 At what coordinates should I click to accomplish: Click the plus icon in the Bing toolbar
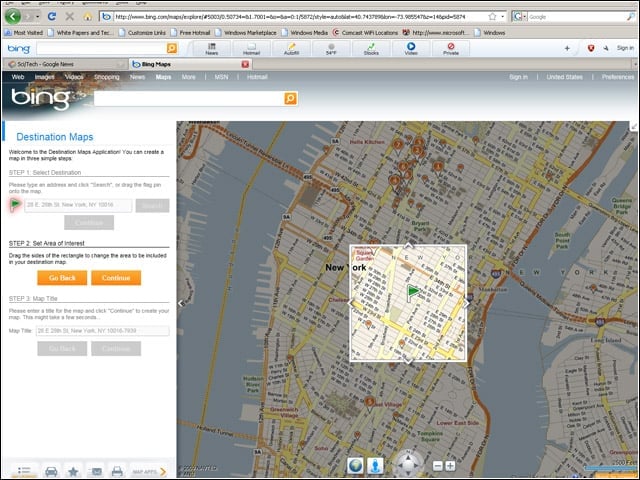click(x=567, y=48)
